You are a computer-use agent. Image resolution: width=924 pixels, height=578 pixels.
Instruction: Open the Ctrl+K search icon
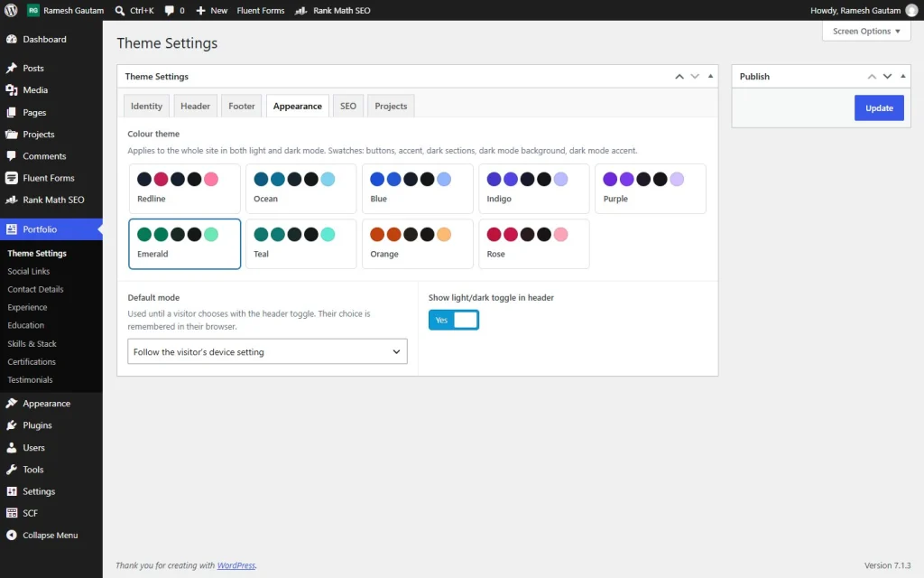120,11
